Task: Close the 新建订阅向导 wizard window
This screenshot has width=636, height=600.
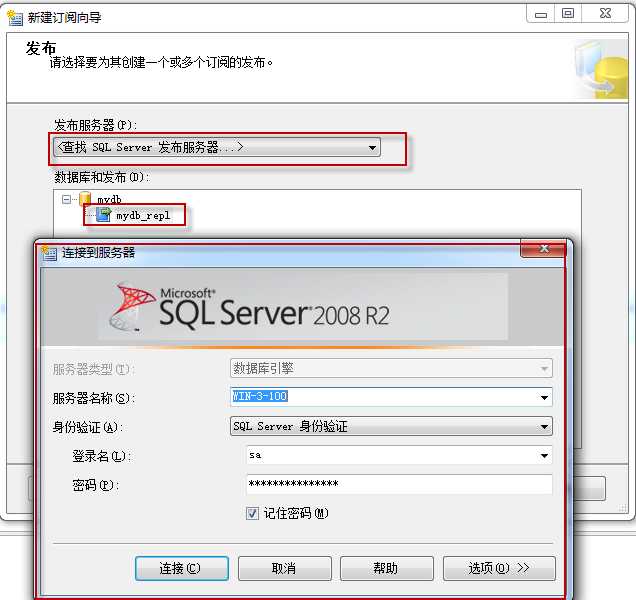Action: [605, 14]
